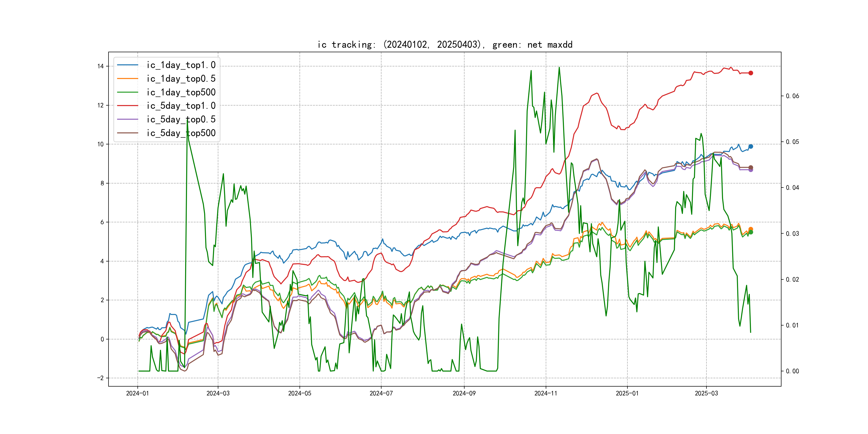Click the ic_1day_top1.0 legend label
The width and height of the screenshot is (868, 434).
tap(181, 65)
